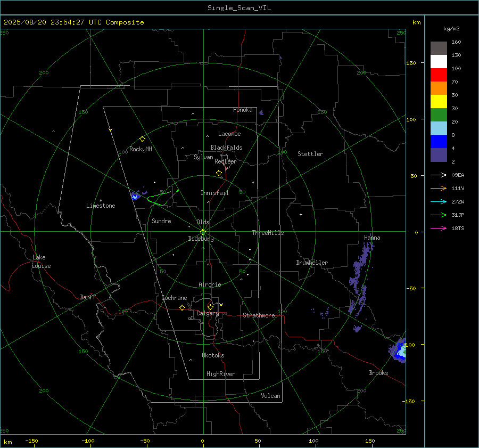Click the Brooks town label
Screen dimensions: 479x448
pyautogui.click(x=378, y=373)
